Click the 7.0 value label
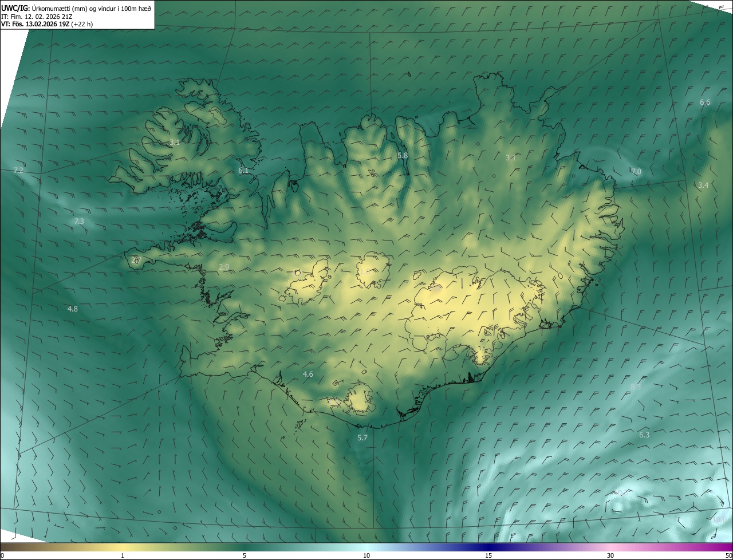The height and width of the screenshot is (560, 733). pos(636,172)
